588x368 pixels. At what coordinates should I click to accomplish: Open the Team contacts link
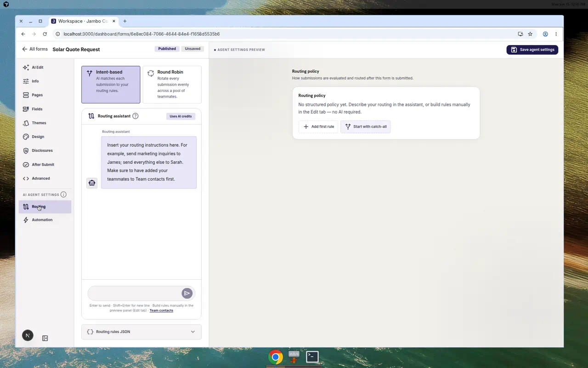161,310
